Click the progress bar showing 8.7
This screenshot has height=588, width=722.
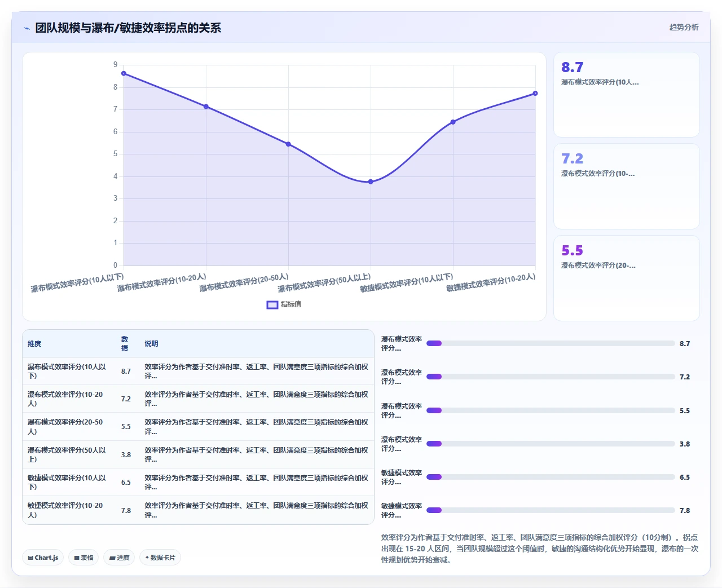[x=551, y=343]
